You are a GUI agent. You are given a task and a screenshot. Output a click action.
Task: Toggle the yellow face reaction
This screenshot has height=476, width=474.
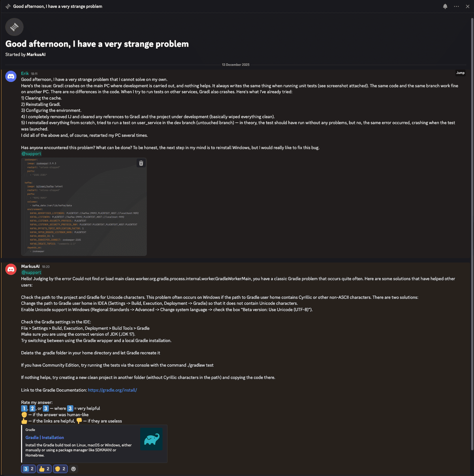(x=60, y=469)
